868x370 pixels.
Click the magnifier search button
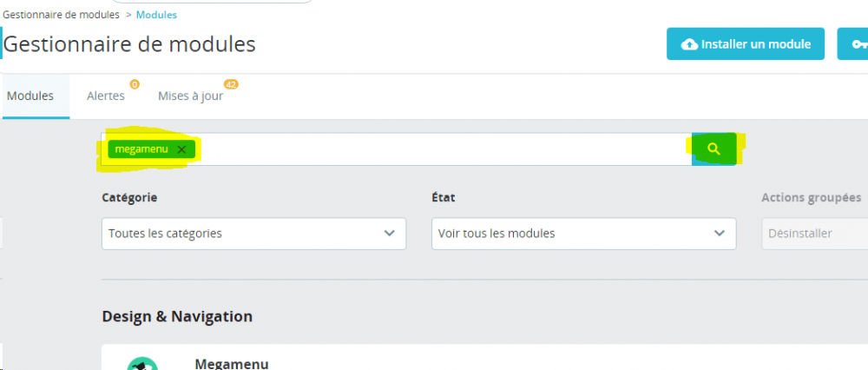pyautogui.click(x=713, y=149)
